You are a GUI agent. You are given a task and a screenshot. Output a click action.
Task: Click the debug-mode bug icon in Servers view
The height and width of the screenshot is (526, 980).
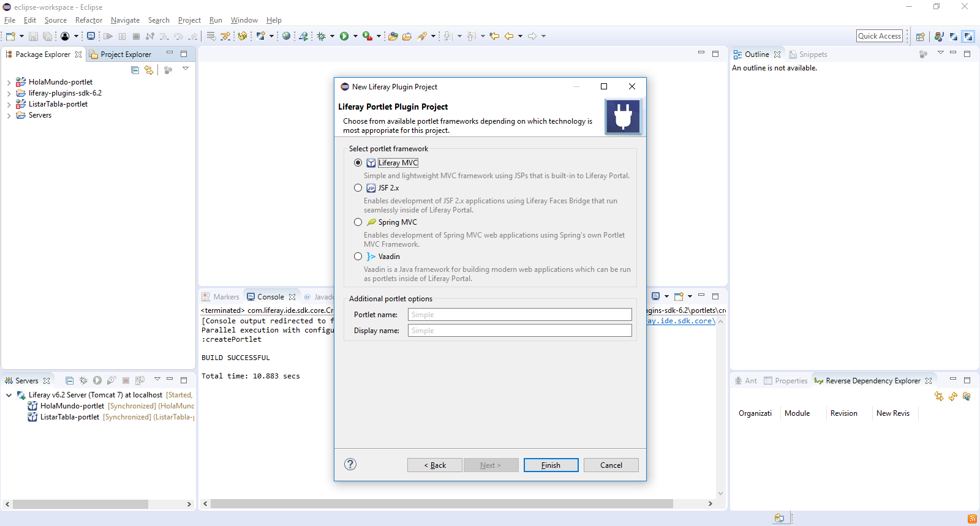point(83,380)
